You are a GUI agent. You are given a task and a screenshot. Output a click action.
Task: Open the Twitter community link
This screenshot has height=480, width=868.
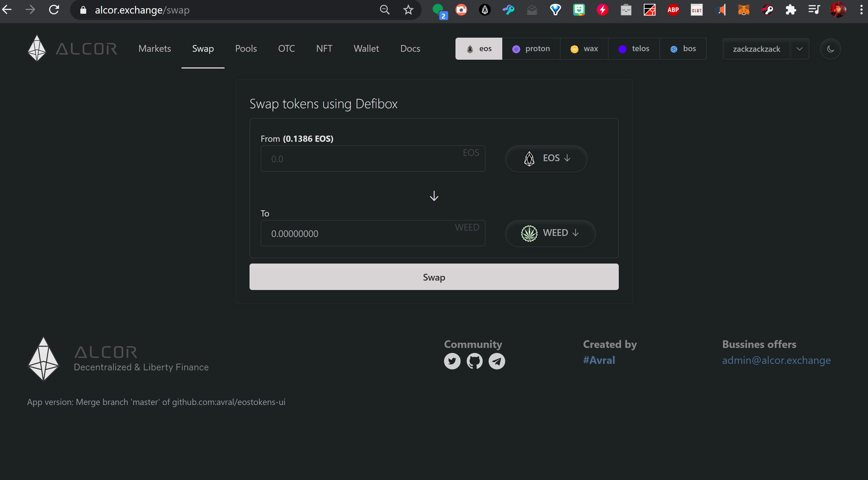(452, 361)
